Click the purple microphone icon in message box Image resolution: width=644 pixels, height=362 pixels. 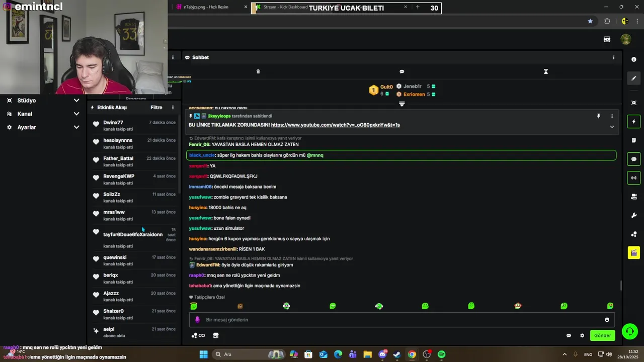pos(197,320)
